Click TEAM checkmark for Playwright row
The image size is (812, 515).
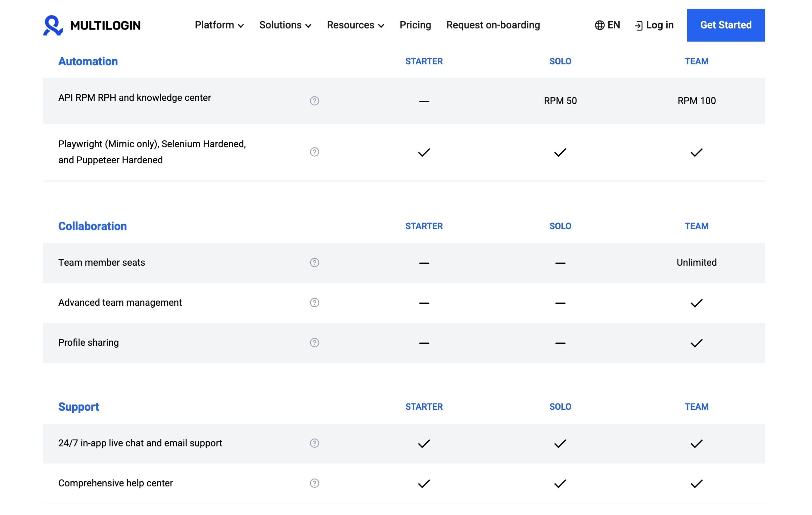tap(696, 152)
